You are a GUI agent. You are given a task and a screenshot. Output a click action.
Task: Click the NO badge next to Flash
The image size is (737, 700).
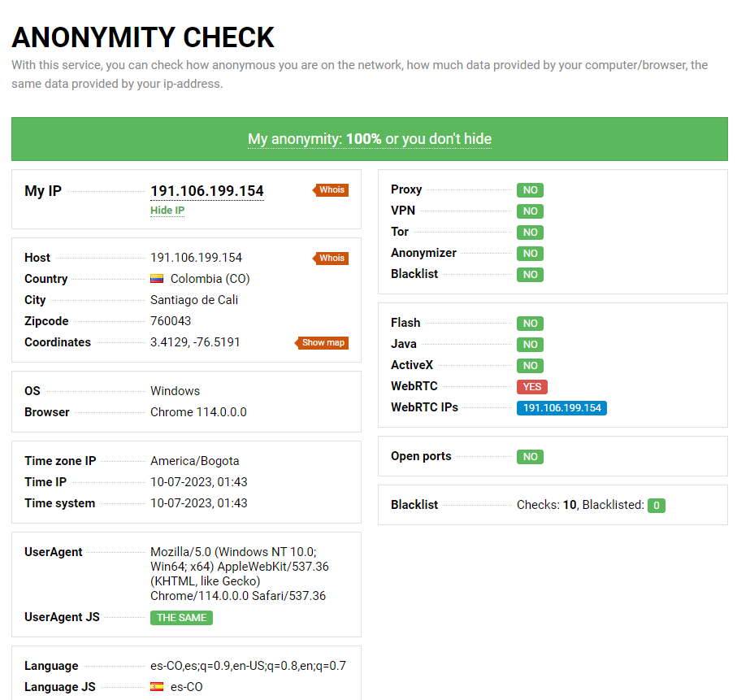click(x=530, y=324)
